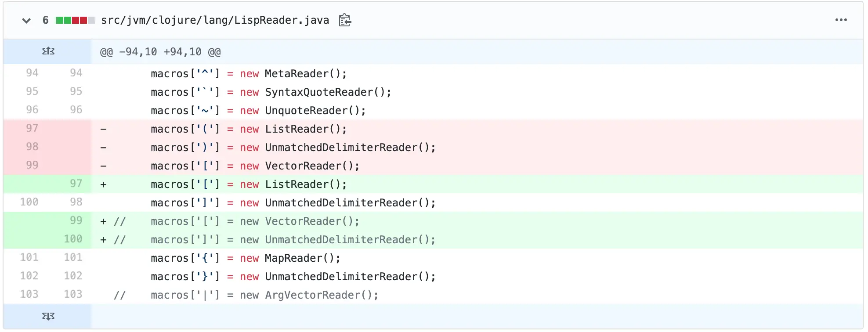
Task: Click the @@ -94,10 +94,10 @@ hunk header
Action: coord(160,52)
